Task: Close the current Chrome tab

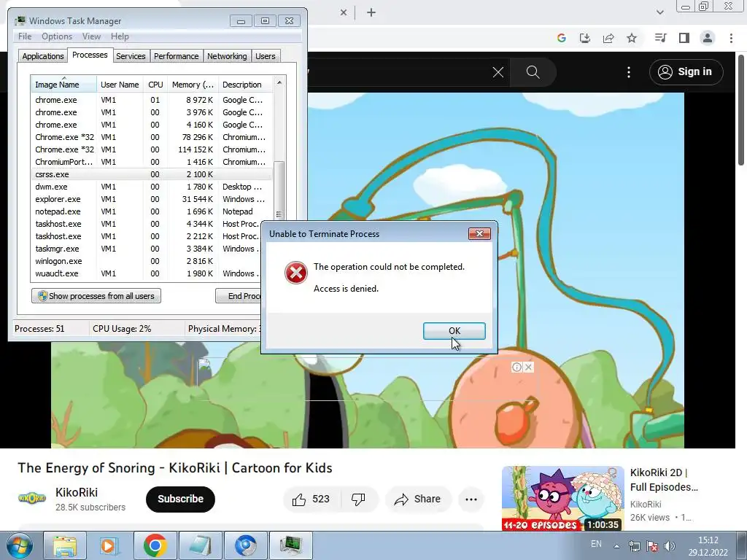Action: (344, 13)
